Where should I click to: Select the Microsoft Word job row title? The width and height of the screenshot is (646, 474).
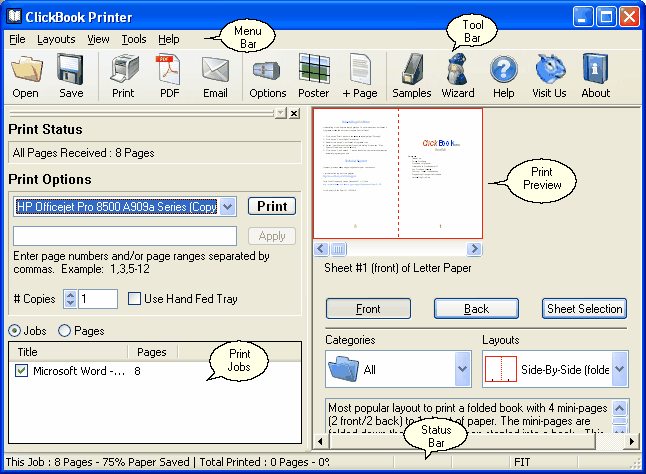(x=79, y=371)
